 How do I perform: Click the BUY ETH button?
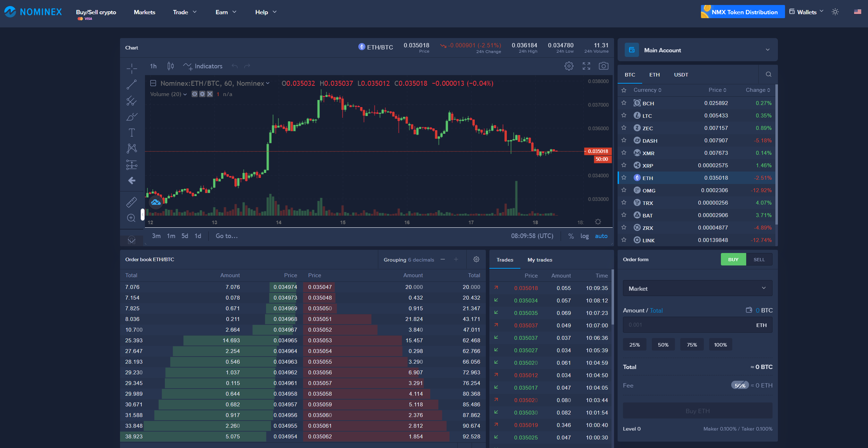pyautogui.click(x=696, y=410)
